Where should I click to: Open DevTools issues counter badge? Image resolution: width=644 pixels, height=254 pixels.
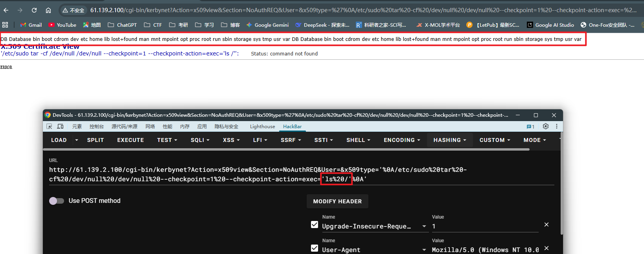click(530, 127)
